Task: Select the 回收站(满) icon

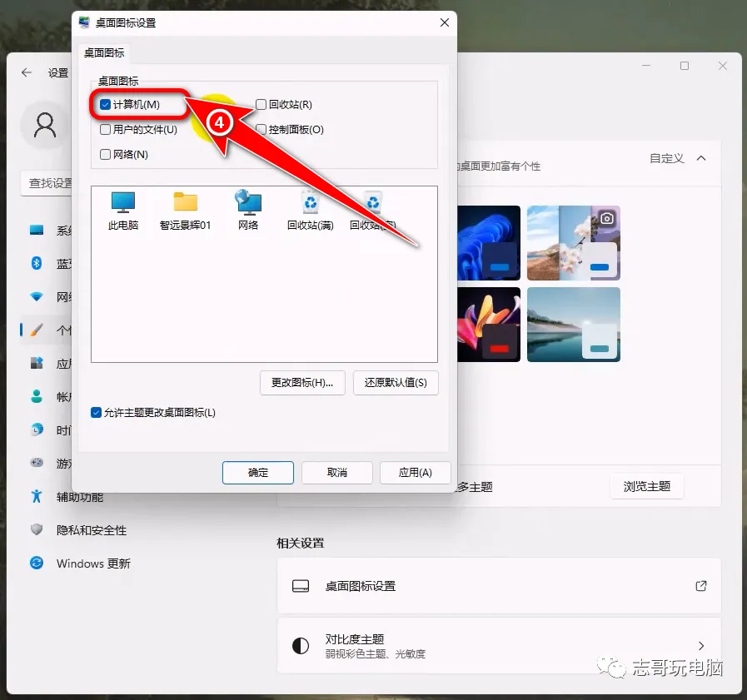Action: tap(310, 202)
